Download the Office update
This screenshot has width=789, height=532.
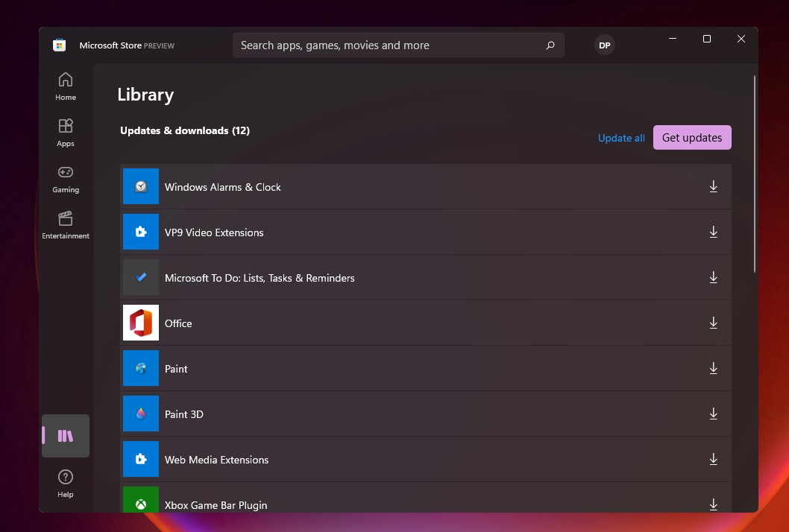coord(713,323)
